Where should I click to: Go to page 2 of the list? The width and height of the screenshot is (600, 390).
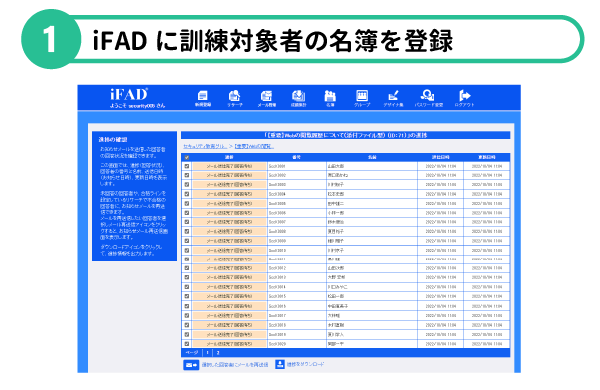point(218,353)
